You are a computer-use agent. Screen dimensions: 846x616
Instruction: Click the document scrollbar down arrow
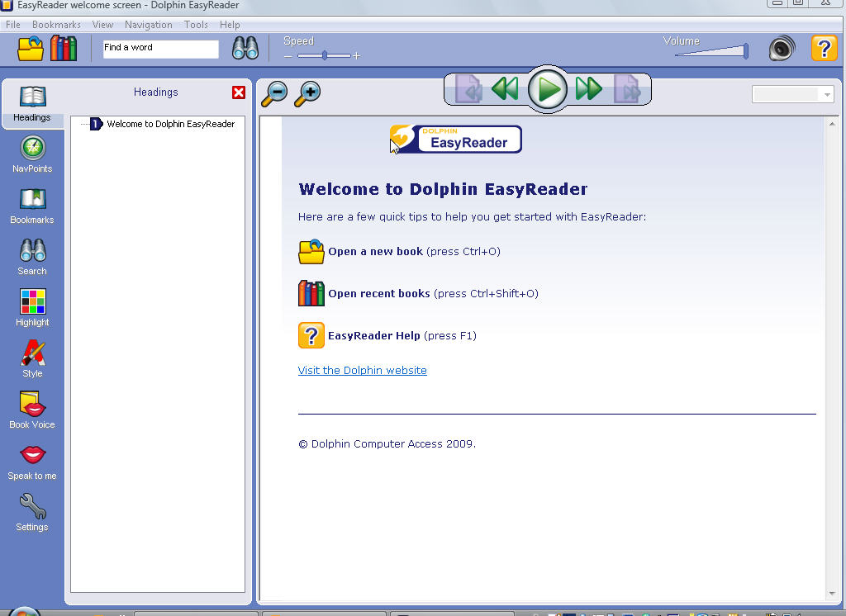832,594
